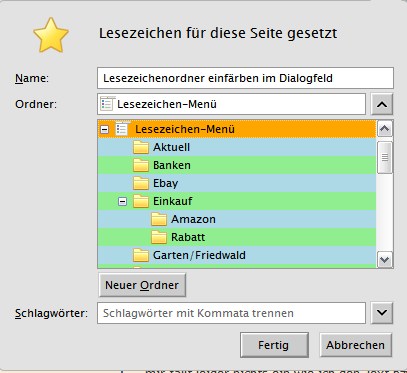The width and height of the screenshot is (407, 373).
Task: Open the Schlagwörter dropdown arrow
Action: (x=382, y=313)
